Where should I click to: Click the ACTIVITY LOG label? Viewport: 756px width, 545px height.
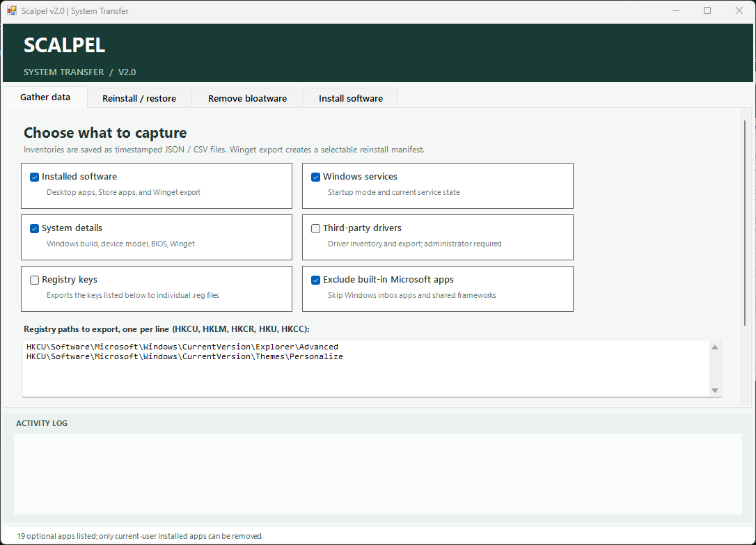pos(42,423)
